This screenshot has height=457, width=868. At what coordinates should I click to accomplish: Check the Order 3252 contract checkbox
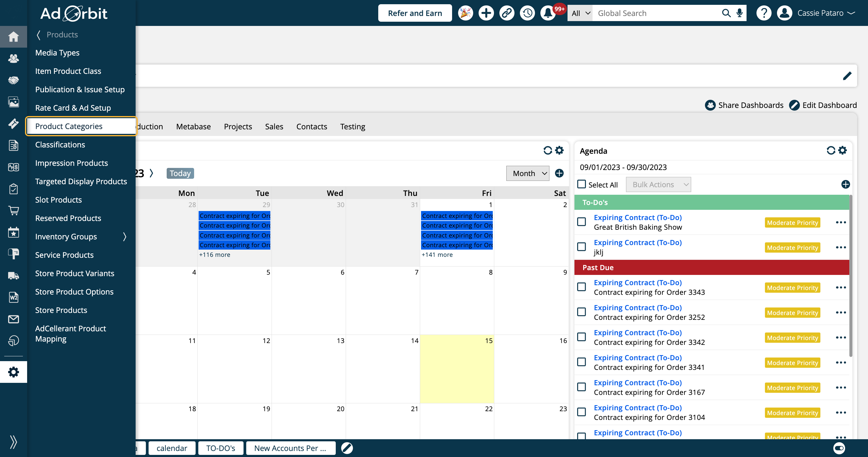pos(582,312)
